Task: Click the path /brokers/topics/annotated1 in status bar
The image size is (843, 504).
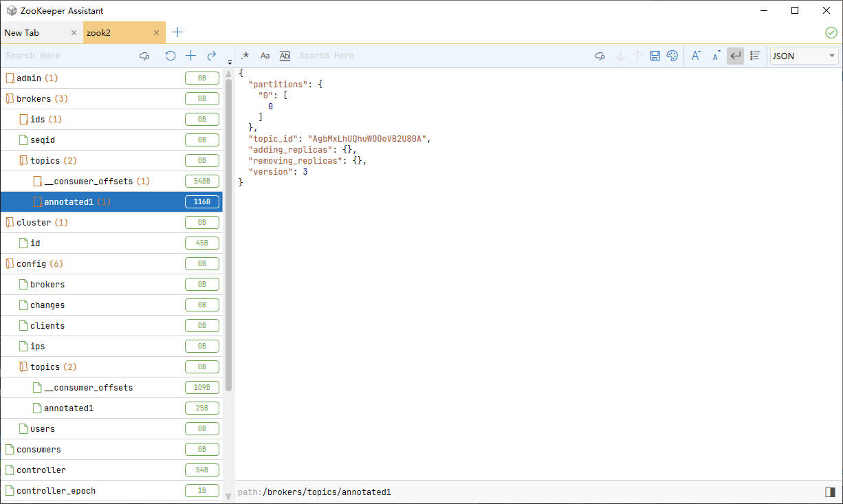Action: click(x=327, y=492)
